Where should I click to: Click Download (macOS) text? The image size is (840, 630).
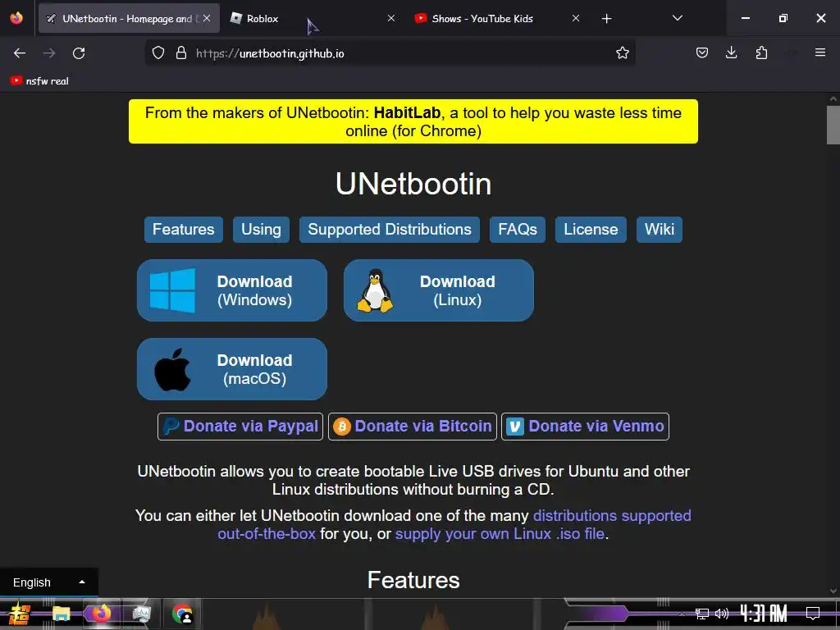click(254, 369)
